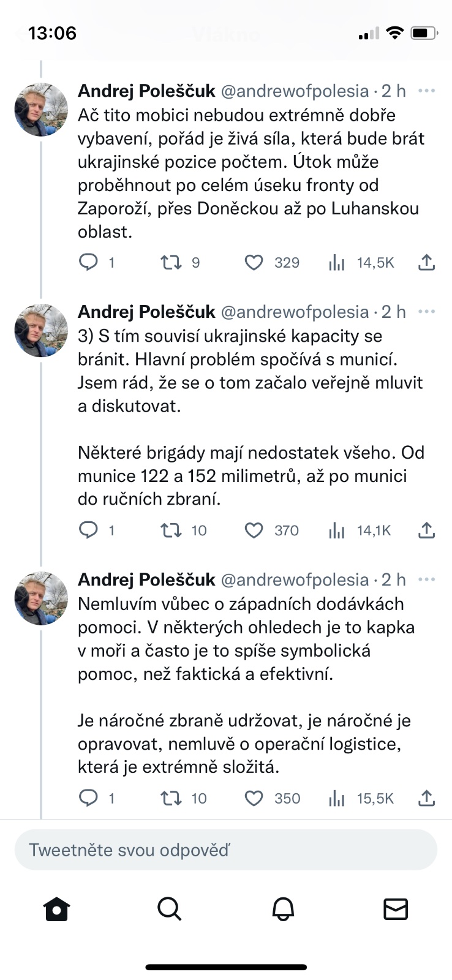Retweet the tweet with 370 likes
Viewport: 452px width, 980px height.
(x=171, y=530)
